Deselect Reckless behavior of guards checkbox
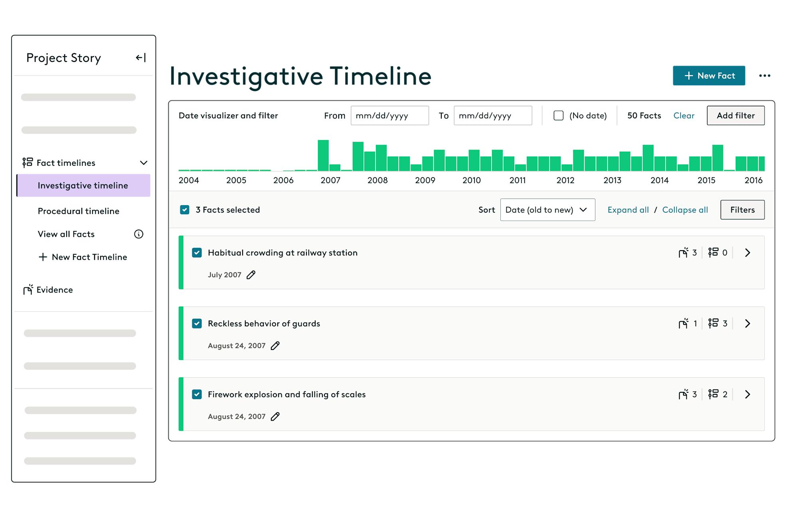This screenshot has height=532, width=798. [x=197, y=323]
